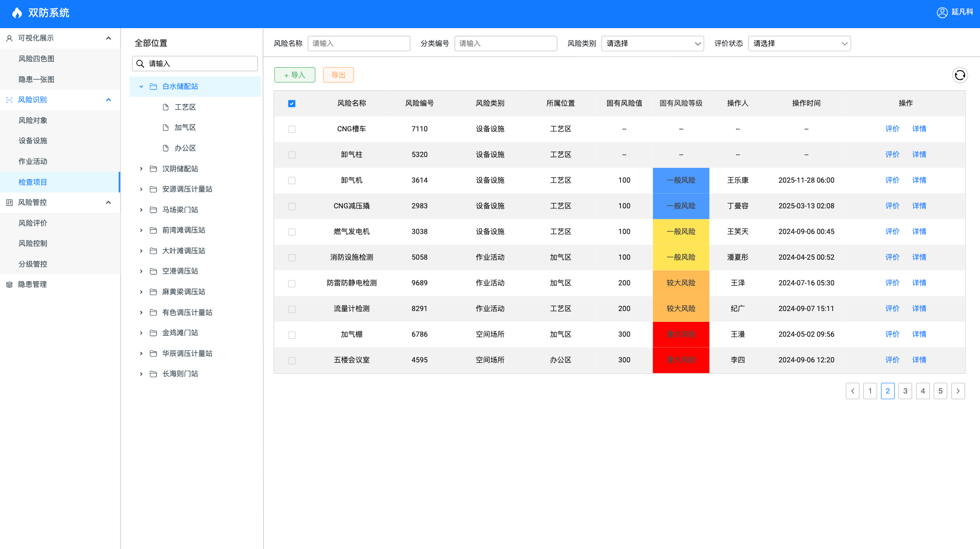
Task: Click the 工艺区 file icon
Action: [x=166, y=107]
